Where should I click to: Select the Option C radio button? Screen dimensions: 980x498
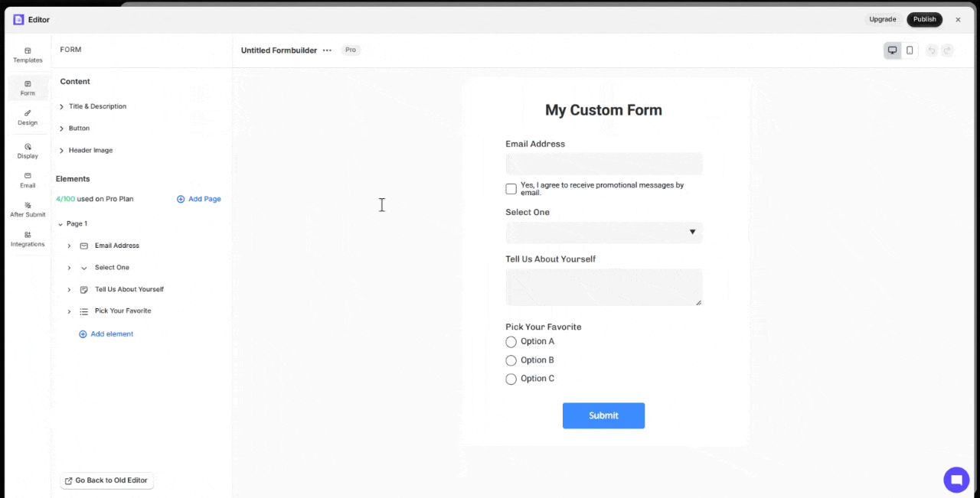511,379
